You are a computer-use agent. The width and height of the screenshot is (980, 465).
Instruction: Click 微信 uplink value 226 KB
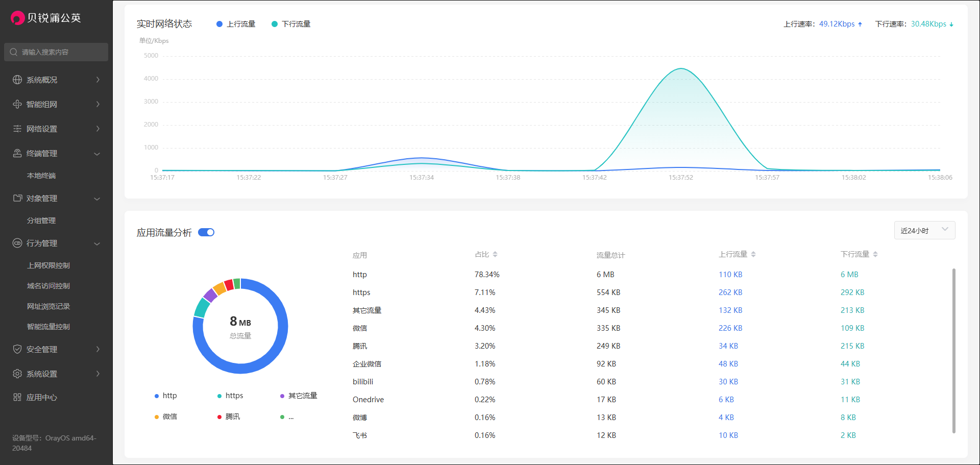730,328
